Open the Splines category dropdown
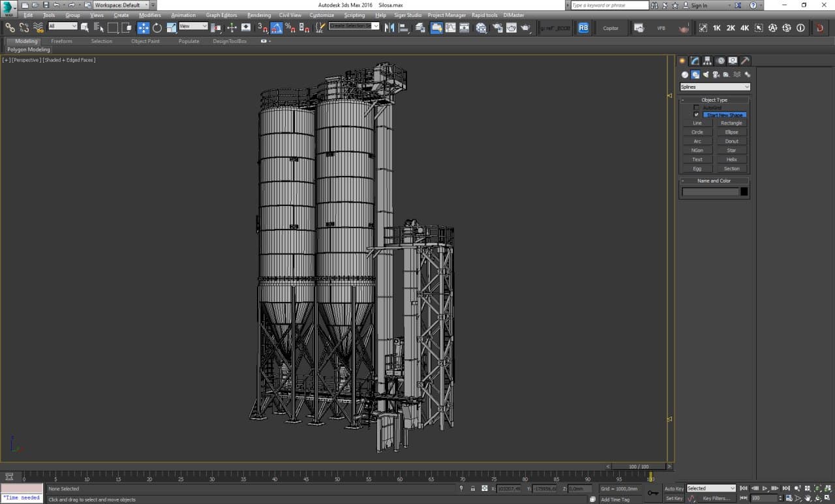835x504 pixels. (x=715, y=87)
